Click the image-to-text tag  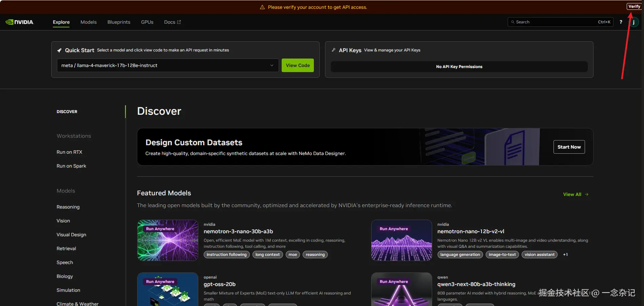(x=502, y=255)
